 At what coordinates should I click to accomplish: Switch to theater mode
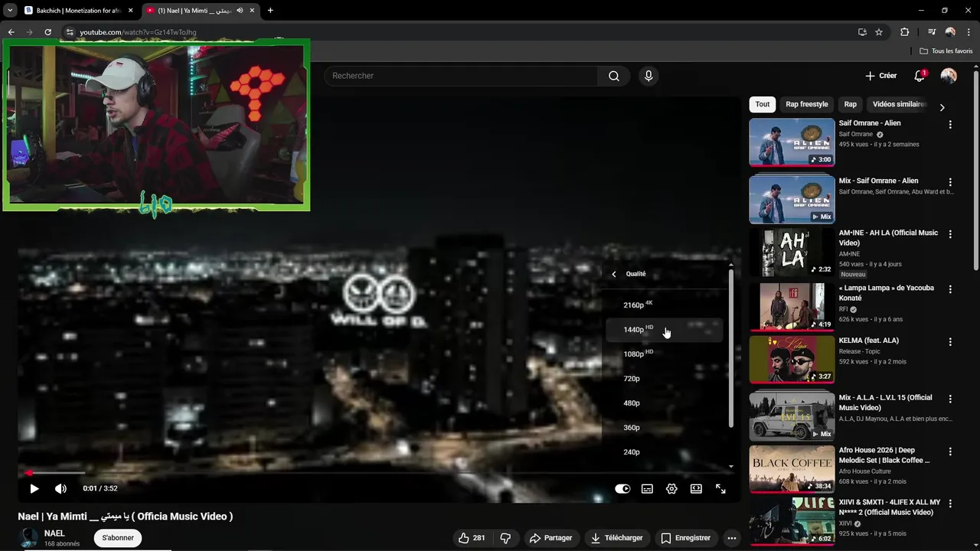pos(696,489)
